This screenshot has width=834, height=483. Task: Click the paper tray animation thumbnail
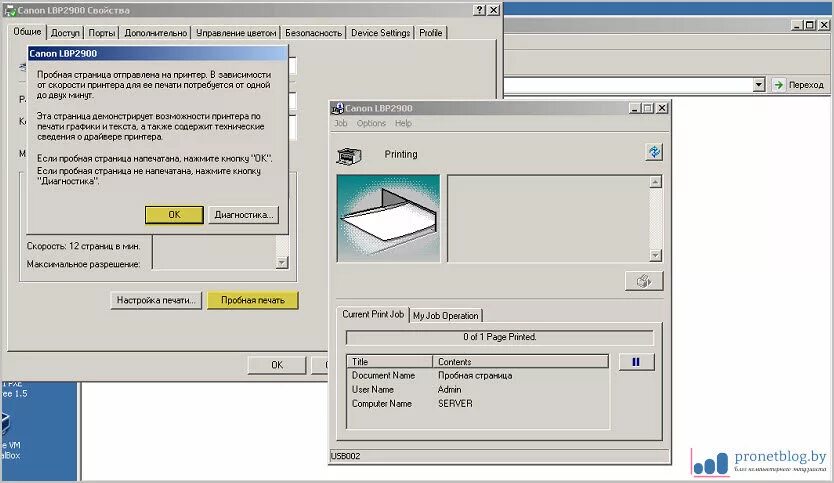coord(388,218)
